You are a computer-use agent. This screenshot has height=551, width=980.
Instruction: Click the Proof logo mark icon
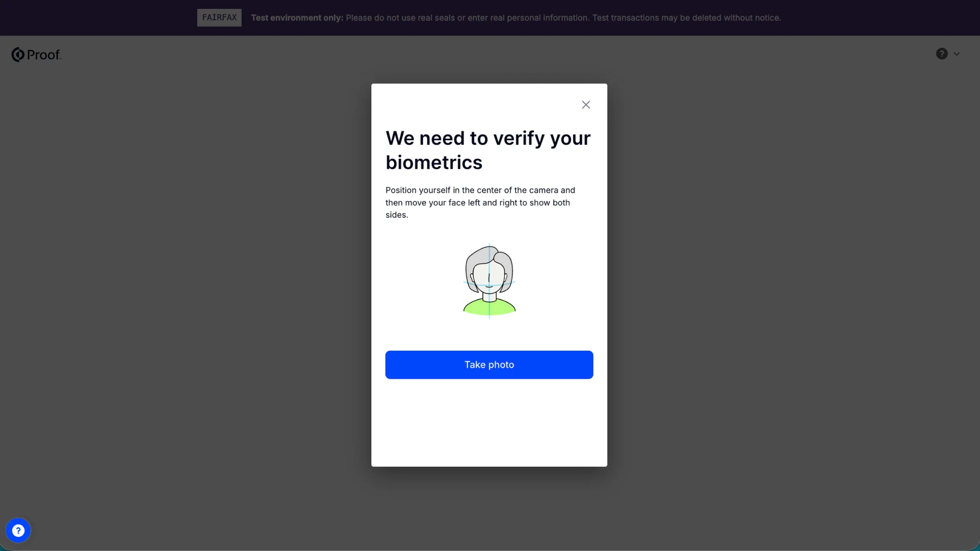(18, 55)
